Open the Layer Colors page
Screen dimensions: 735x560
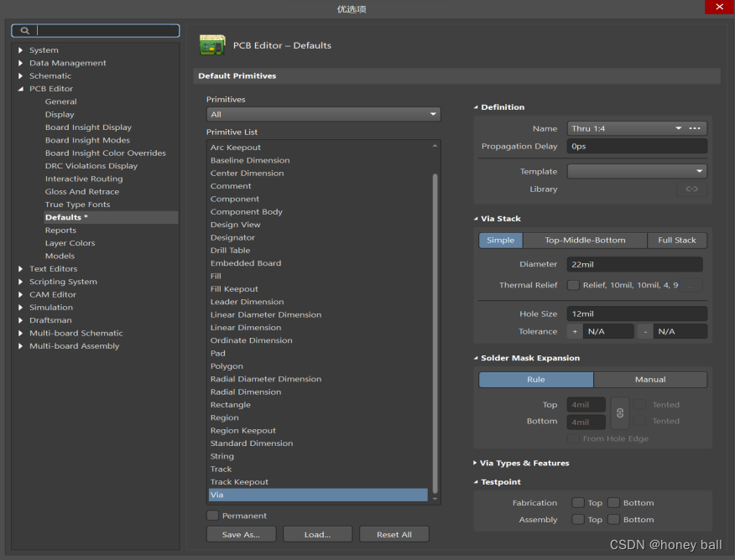coord(70,243)
